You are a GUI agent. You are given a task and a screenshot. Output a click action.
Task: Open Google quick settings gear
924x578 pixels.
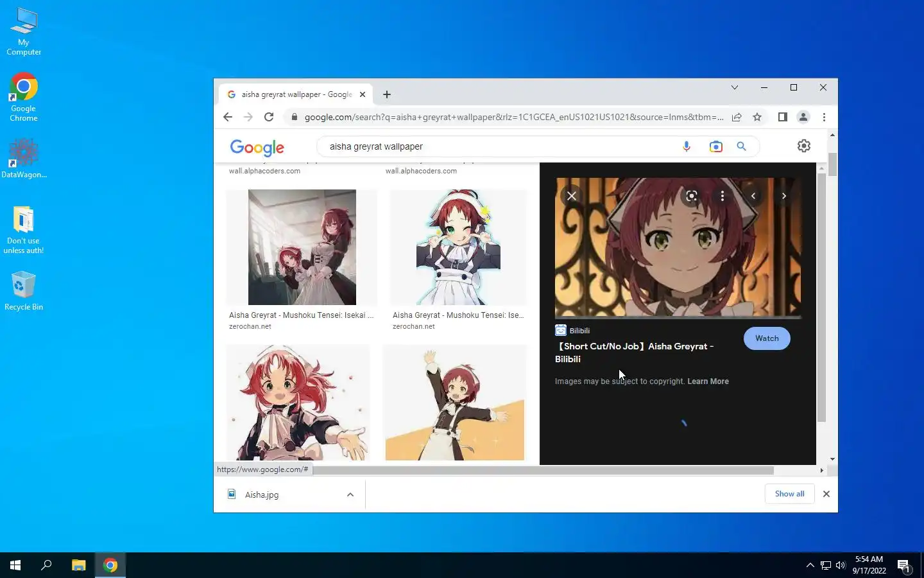[x=803, y=146]
